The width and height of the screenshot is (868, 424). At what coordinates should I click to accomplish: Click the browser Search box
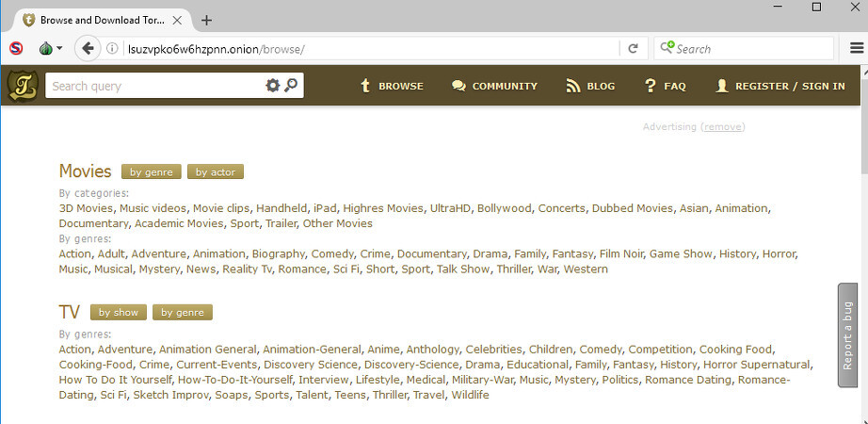pos(744,49)
